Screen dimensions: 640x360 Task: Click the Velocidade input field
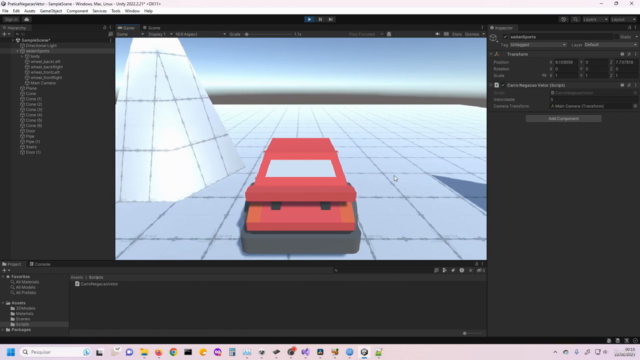point(593,99)
